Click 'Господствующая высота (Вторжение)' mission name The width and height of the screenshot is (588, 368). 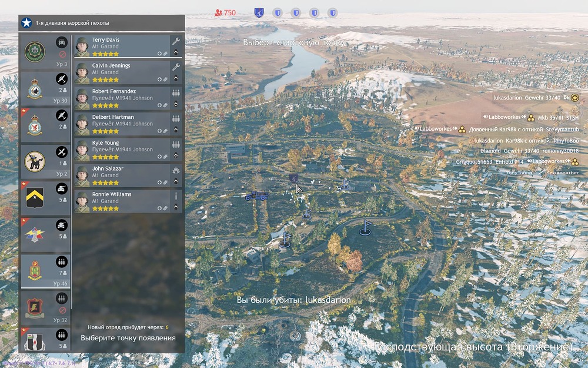[x=473, y=347]
